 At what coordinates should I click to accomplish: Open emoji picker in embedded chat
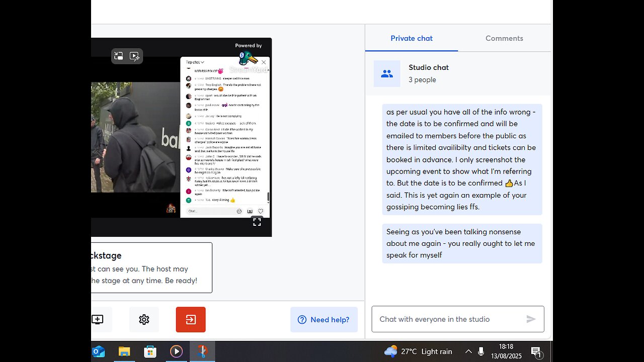pos(239,211)
